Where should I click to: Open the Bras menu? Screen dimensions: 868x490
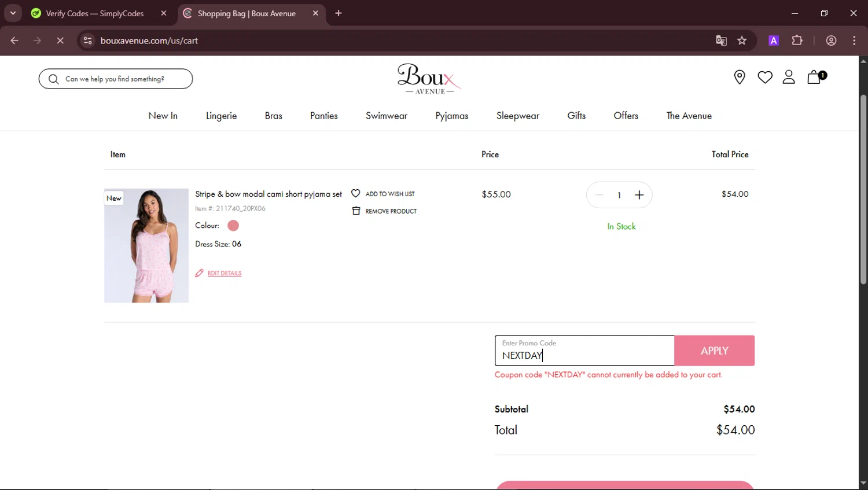click(274, 116)
